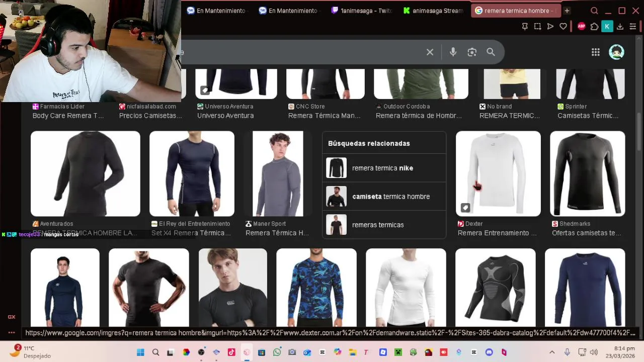Open CNC Store Remera Térmica link

click(x=325, y=116)
